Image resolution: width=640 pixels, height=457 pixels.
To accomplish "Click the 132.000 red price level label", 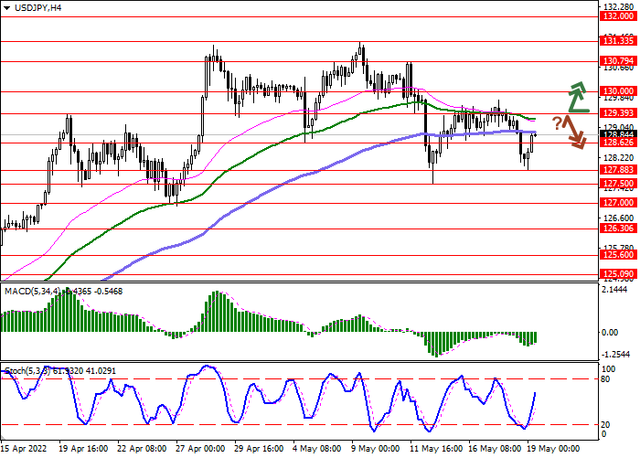I will pyautogui.click(x=617, y=15).
